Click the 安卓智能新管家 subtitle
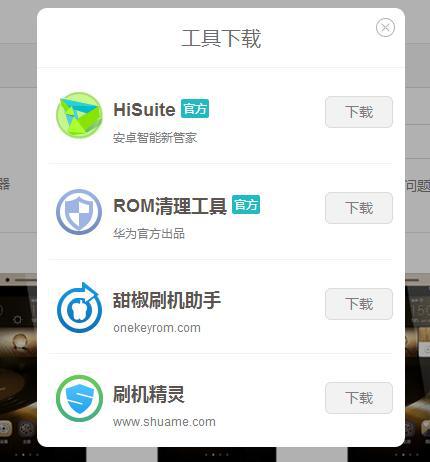 tap(155, 138)
